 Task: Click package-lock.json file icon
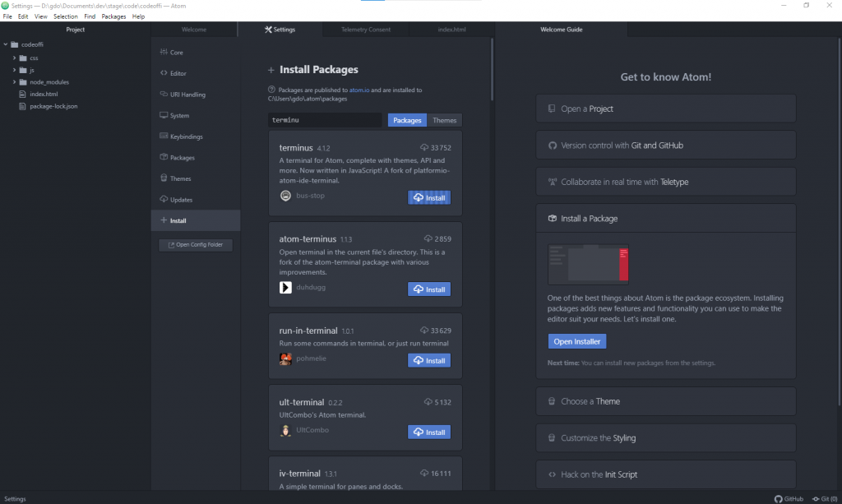click(x=22, y=106)
